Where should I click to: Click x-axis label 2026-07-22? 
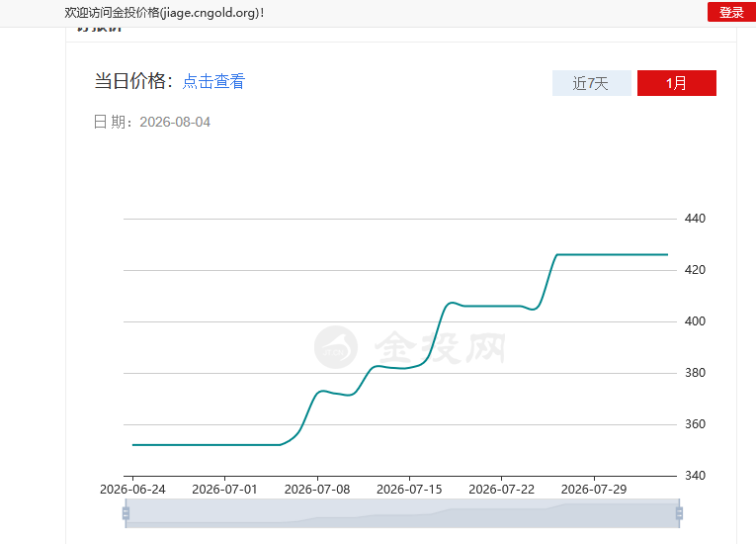pyautogui.click(x=501, y=490)
